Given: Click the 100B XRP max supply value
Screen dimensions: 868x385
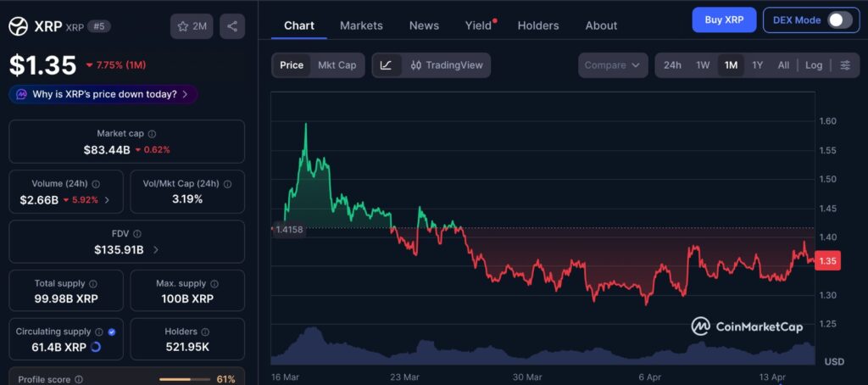Looking at the screenshot, I should [x=187, y=299].
